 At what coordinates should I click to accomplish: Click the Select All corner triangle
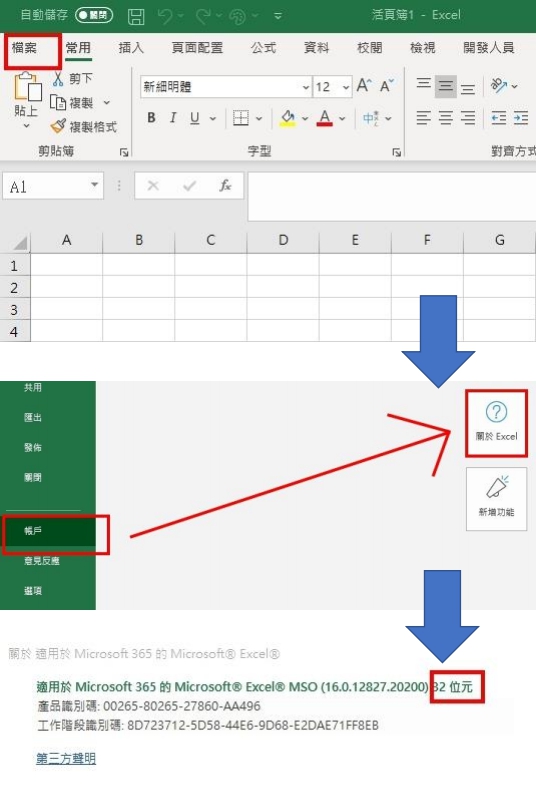point(19,243)
